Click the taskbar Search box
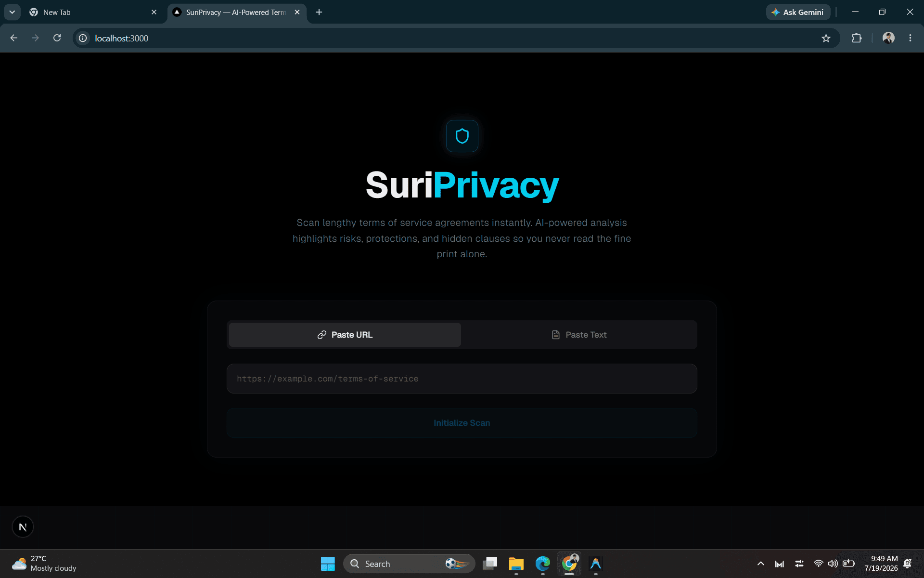The width and height of the screenshot is (924, 578). 409,564
